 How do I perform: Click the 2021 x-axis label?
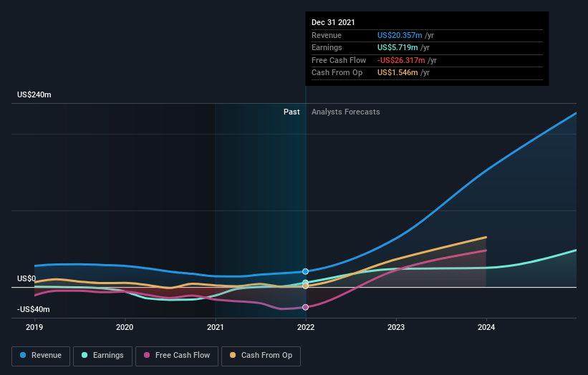216,328
